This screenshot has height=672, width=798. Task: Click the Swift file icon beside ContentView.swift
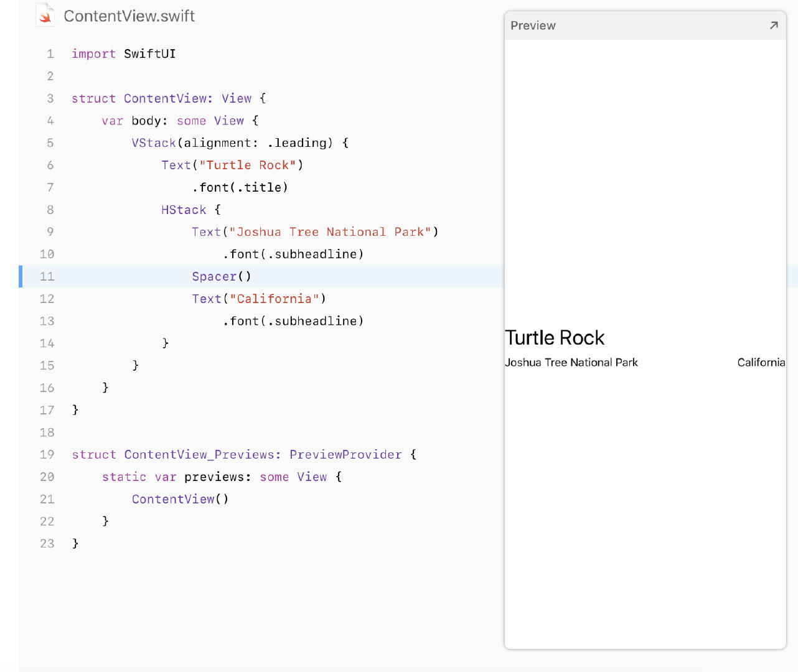coord(44,15)
